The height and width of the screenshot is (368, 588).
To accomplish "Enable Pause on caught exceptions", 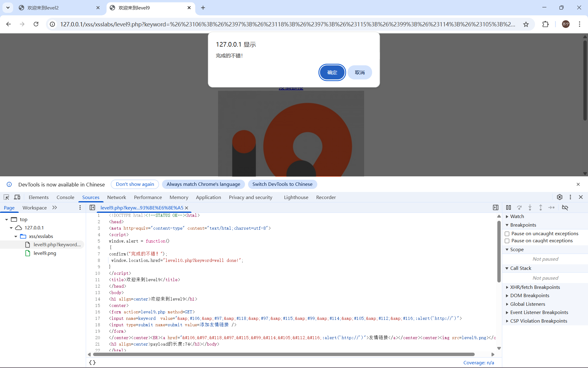I will (507, 241).
